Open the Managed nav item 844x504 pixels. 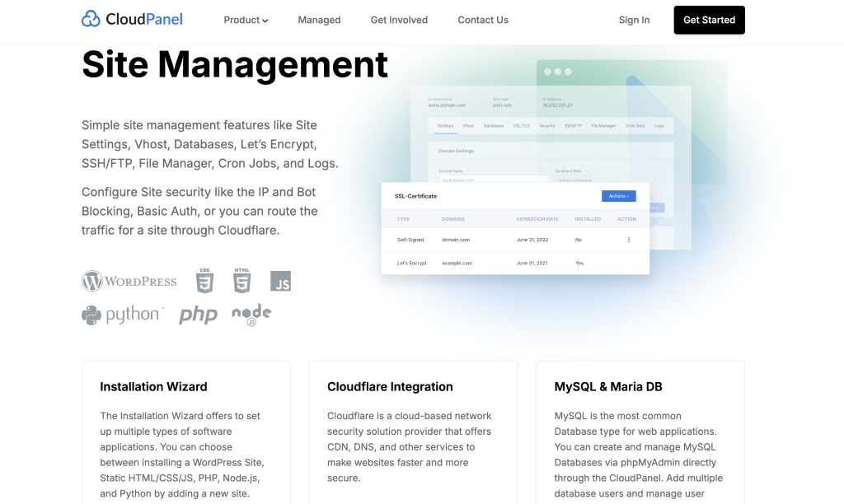point(319,20)
